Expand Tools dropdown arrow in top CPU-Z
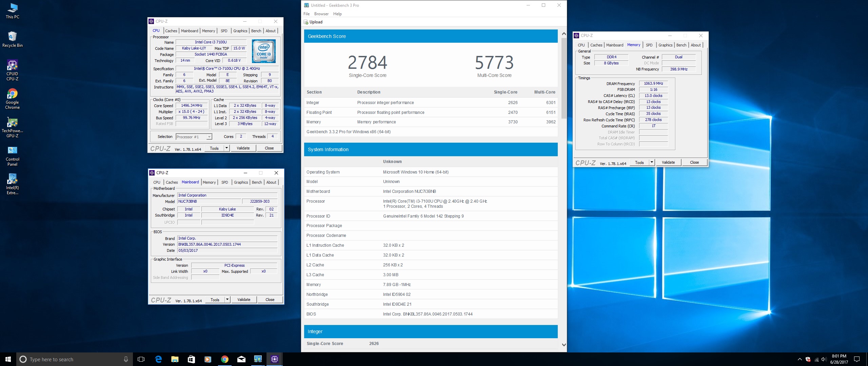868x366 pixels. (x=227, y=148)
